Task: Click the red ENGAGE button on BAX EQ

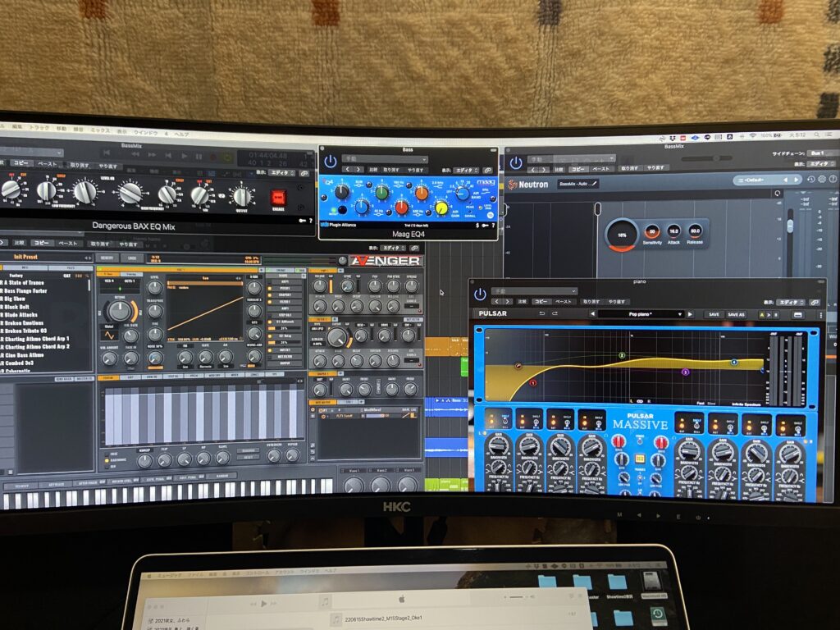Action: (x=278, y=198)
